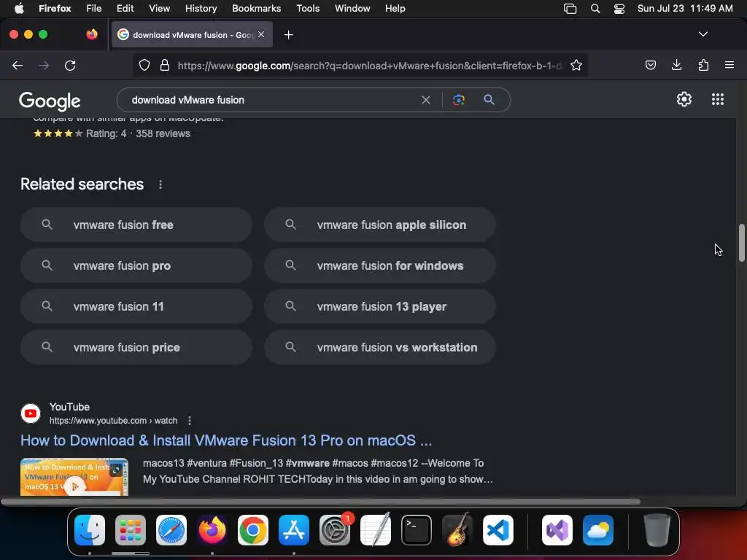Open the Google apps grid

click(x=718, y=99)
